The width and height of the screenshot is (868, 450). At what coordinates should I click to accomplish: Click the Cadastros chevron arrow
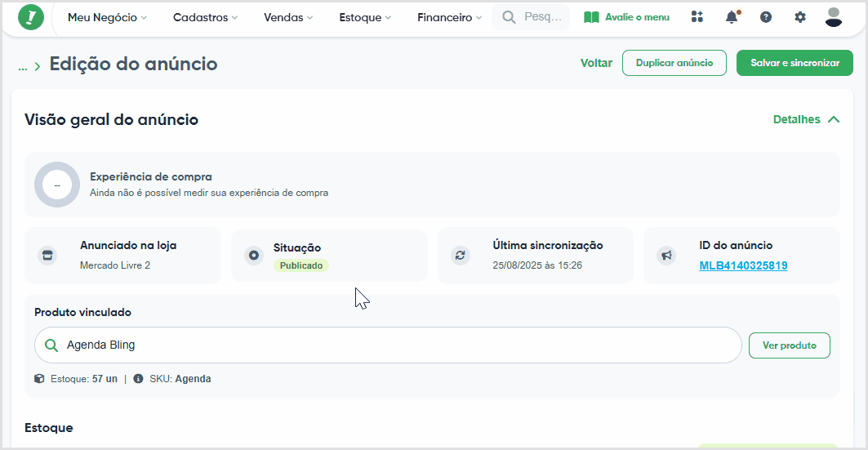(x=234, y=18)
